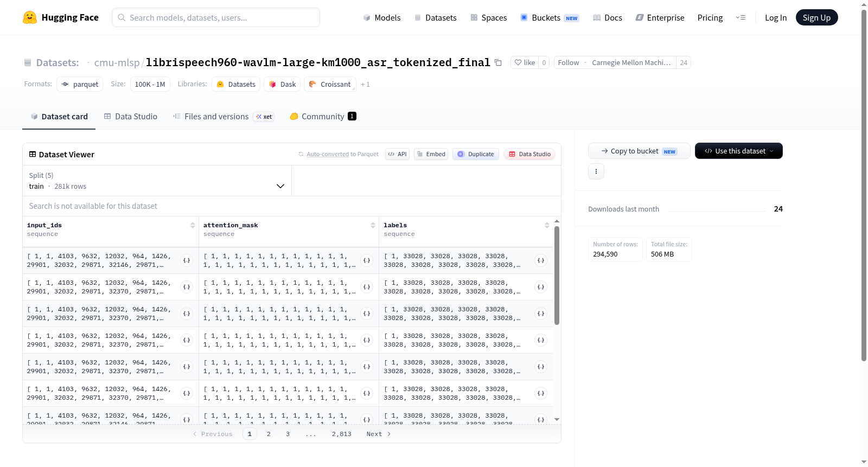Expand first row attention_mask JSON cell
This screenshot has height=467, width=868.
367,260
